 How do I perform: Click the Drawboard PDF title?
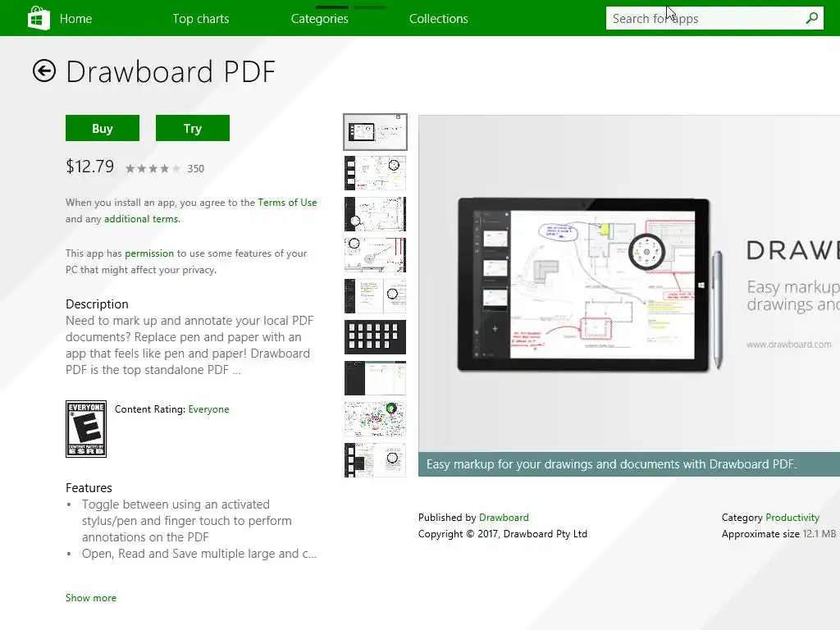pyautogui.click(x=171, y=71)
